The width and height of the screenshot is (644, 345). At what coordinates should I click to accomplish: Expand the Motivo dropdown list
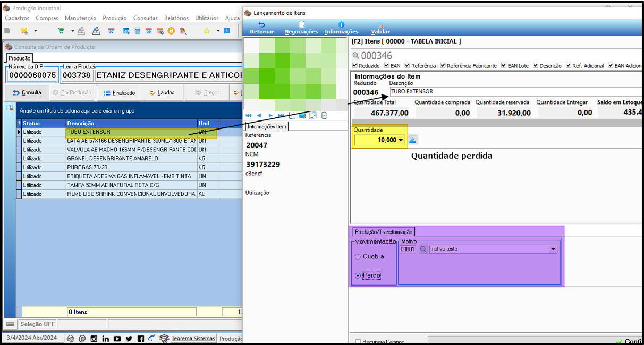coord(553,249)
